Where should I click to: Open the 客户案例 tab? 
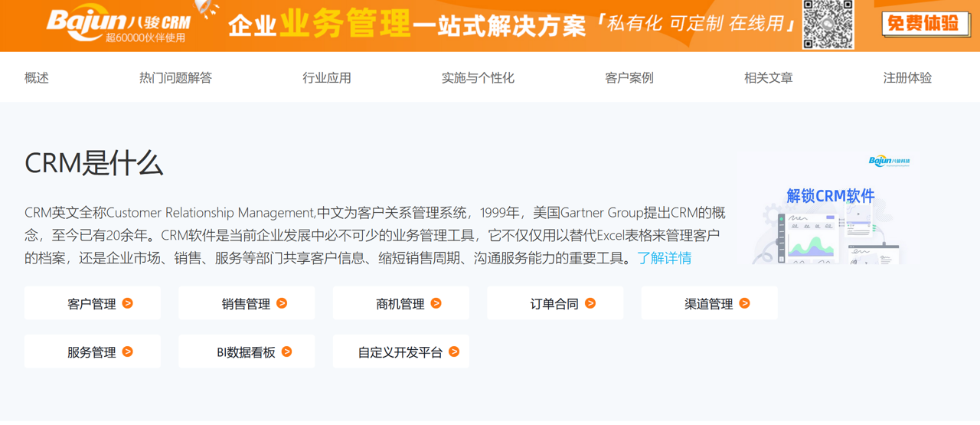pos(629,77)
